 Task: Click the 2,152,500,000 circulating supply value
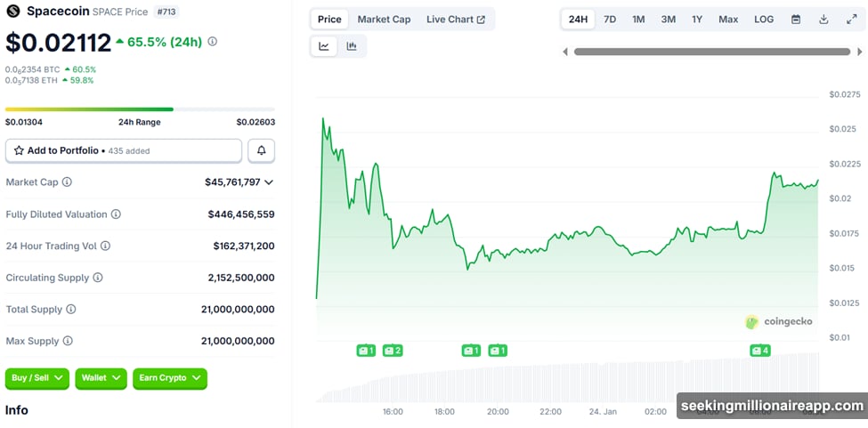coord(241,278)
